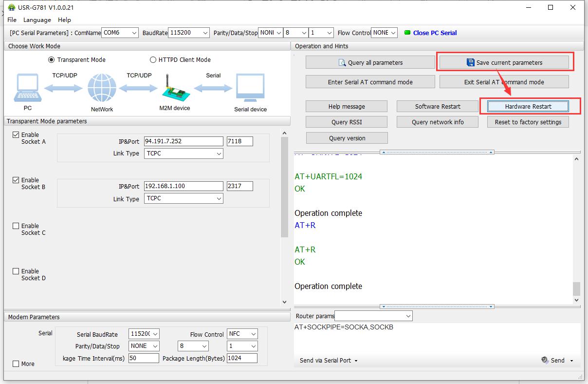This screenshot has width=588, height=384.
Task: Open the parity NONE dropdown in top bar
Action: coord(271,33)
